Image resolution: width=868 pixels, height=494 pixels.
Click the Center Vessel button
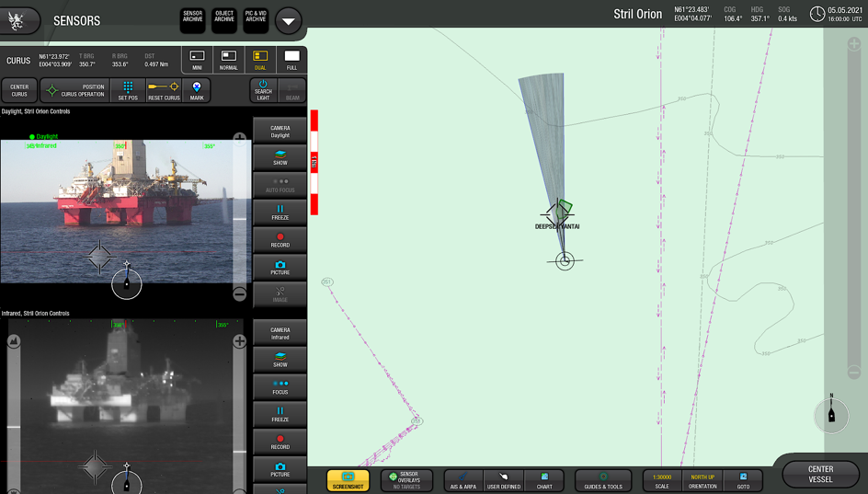tap(820, 474)
